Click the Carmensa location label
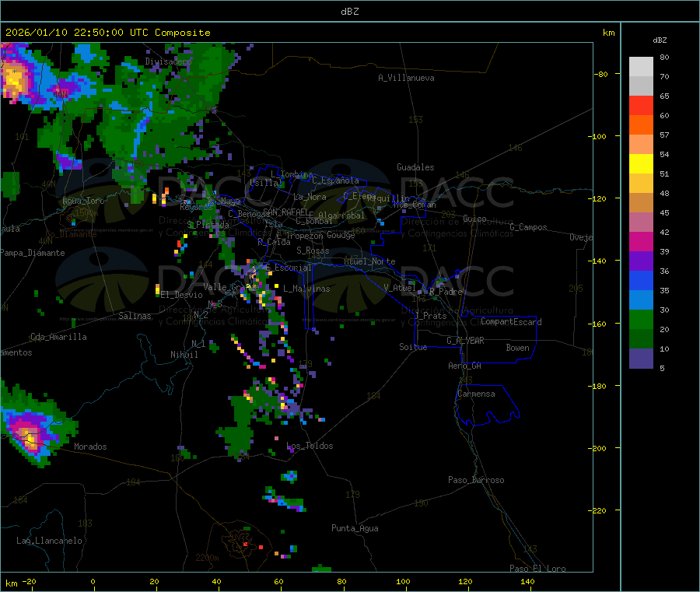 pos(476,394)
